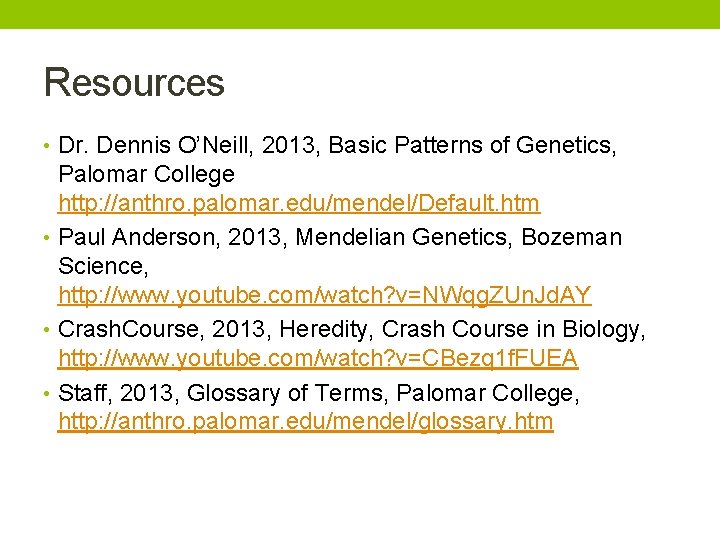Open the Palomar glossary.htm link
720x540 pixels.
click(305, 422)
